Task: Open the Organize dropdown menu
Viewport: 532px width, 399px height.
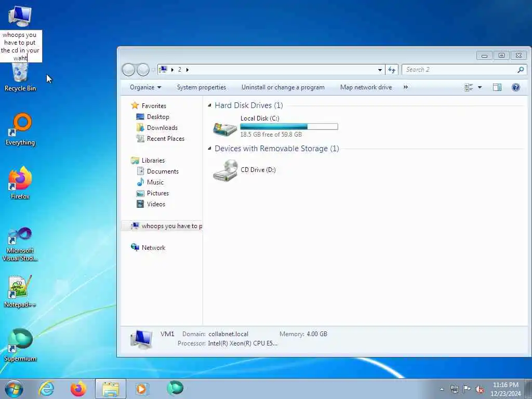Action: pyautogui.click(x=145, y=87)
